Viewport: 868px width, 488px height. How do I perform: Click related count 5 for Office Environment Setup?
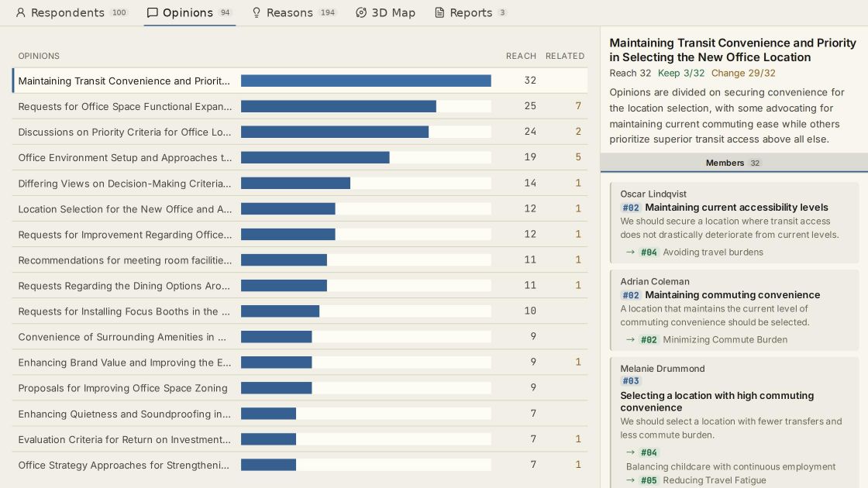coord(578,157)
